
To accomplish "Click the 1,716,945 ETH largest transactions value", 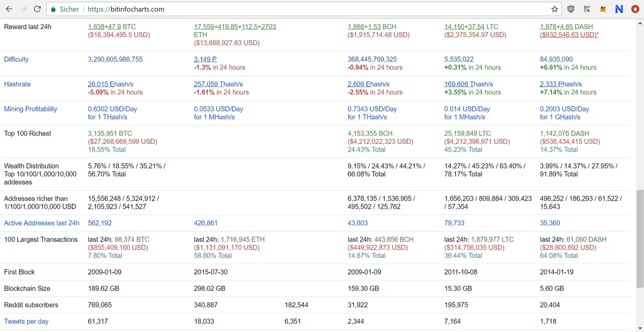I will click(x=243, y=239).
